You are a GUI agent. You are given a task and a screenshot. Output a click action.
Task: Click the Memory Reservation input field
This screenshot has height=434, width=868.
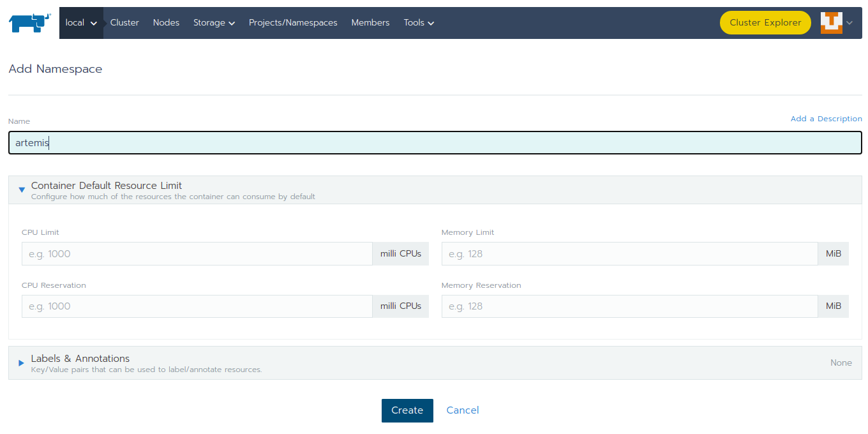pyautogui.click(x=629, y=306)
